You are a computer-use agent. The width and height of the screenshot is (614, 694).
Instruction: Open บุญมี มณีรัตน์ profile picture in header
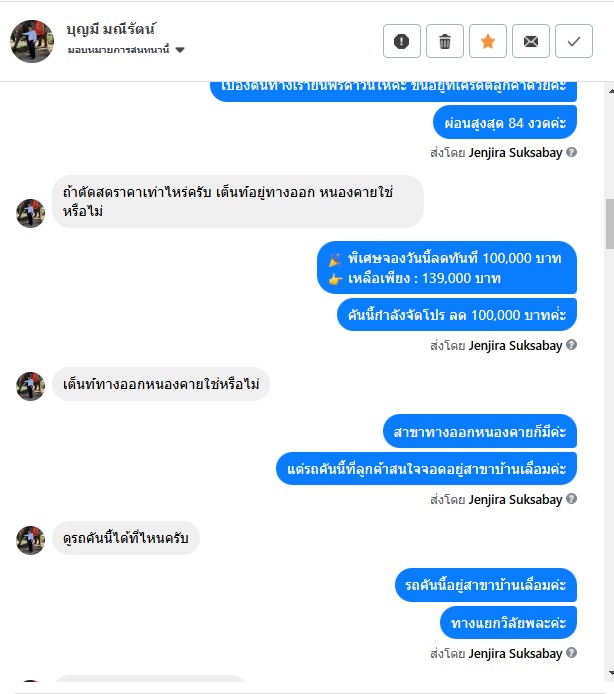click(x=31, y=41)
